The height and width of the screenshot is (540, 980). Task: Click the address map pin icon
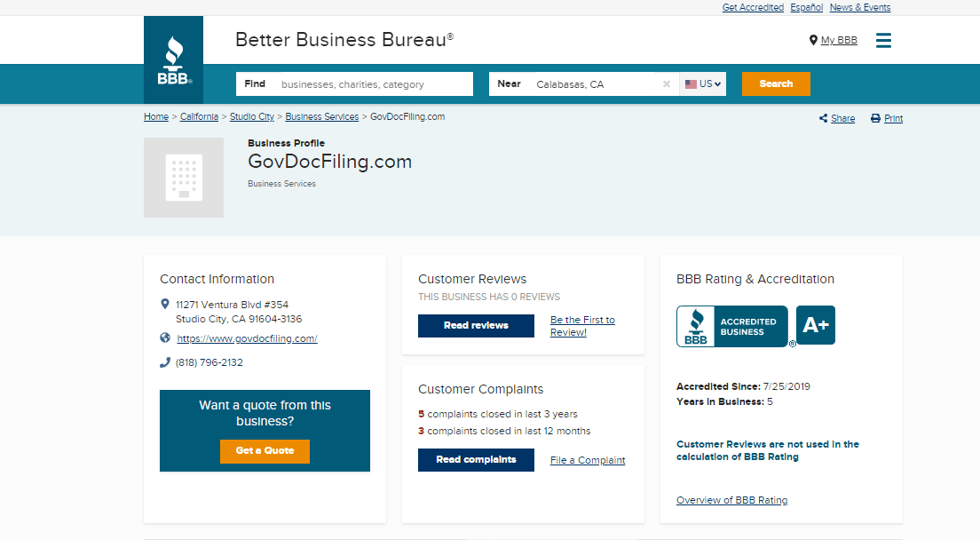(x=165, y=305)
